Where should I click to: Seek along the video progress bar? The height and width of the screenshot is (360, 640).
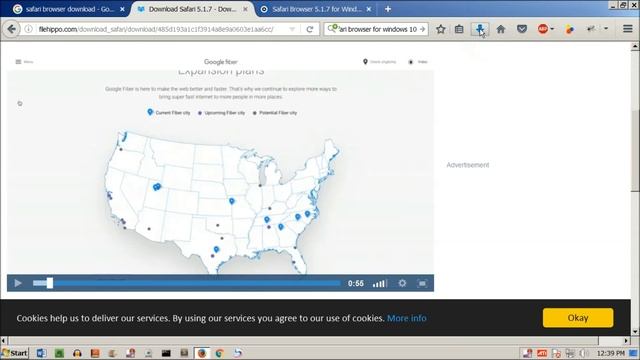[187, 283]
